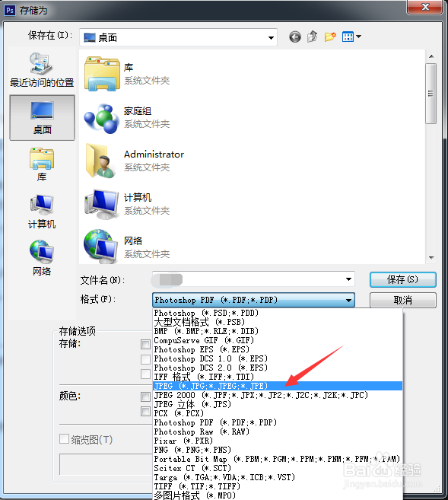This screenshot has width=448, height=500.
Task: Choose Photoshop PDF entry in format list
Action: click(x=278, y=422)
